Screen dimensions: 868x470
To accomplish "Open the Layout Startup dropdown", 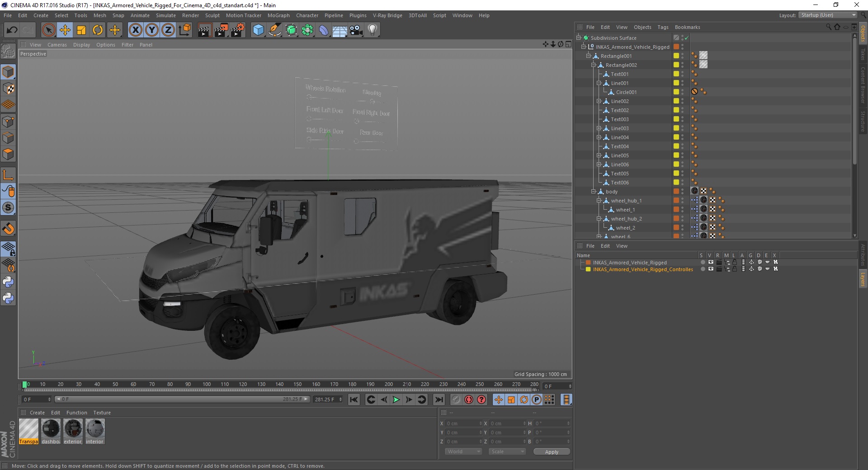I will tap(828, 15).
